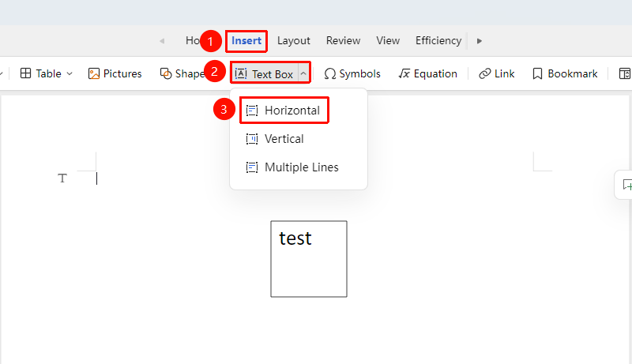Click the Text Box button
Viewport: 632px width, 364px height.
264,73
